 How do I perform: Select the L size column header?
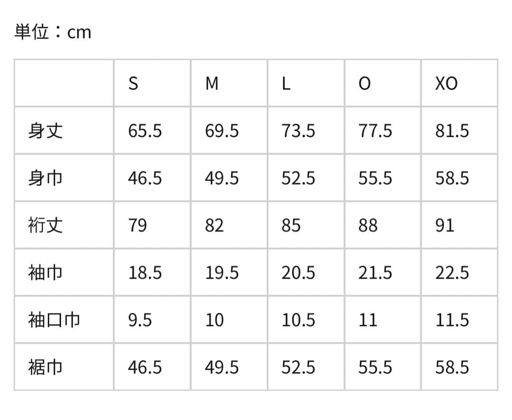click(286, 83)
